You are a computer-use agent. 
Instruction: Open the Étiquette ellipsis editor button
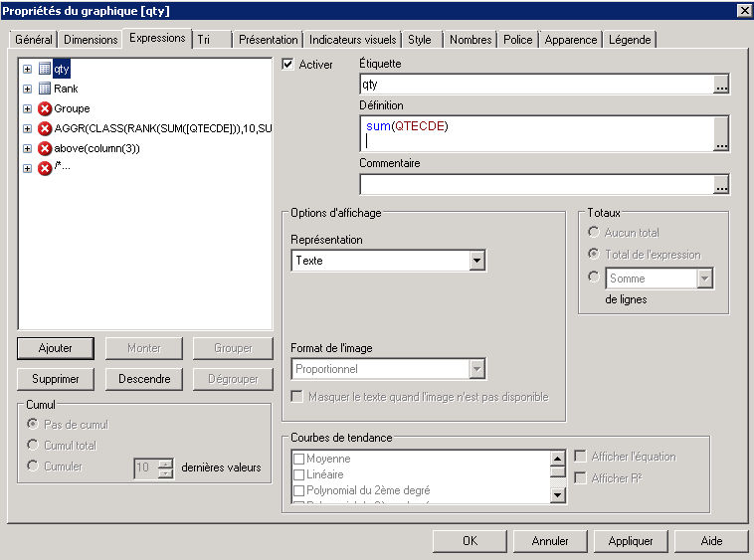click(721, 85)
